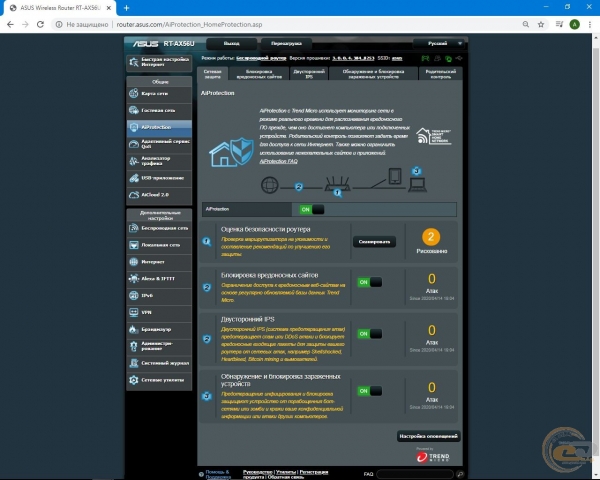Image resolution: width=600 pixels, height=480 pixels.
Task: Open Administration sidebar icon
Action: click(134, 346)
